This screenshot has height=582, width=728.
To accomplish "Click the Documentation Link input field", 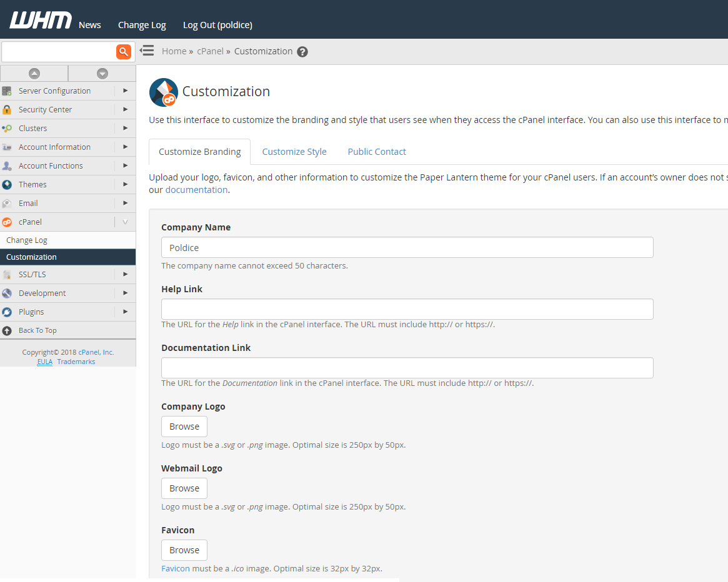I will pyautogui.click(x=407, y=368).
